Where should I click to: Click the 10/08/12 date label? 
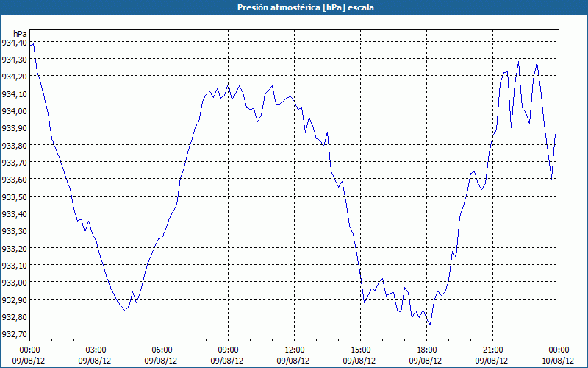click(x=558, y=361)
